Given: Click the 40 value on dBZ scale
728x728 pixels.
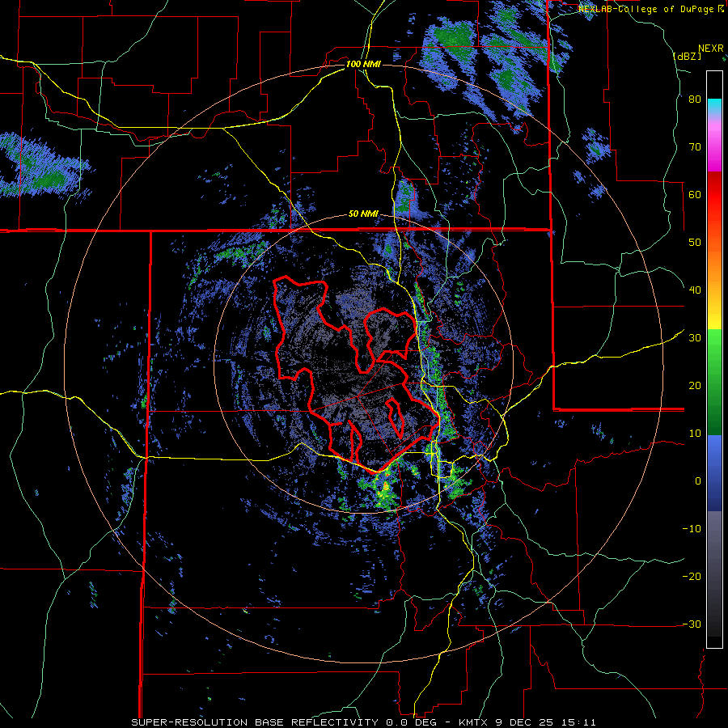Looking at the screenshot, I should point(695,290).
